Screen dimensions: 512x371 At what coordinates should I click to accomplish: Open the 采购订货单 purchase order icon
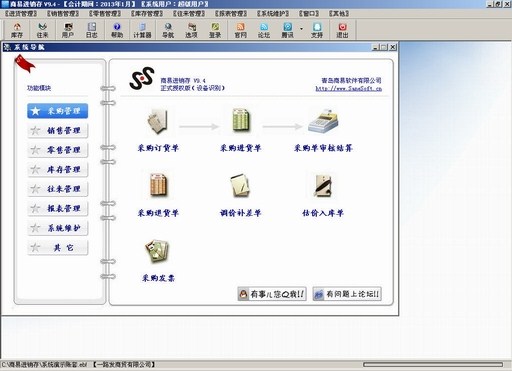[x=158, y=121]
